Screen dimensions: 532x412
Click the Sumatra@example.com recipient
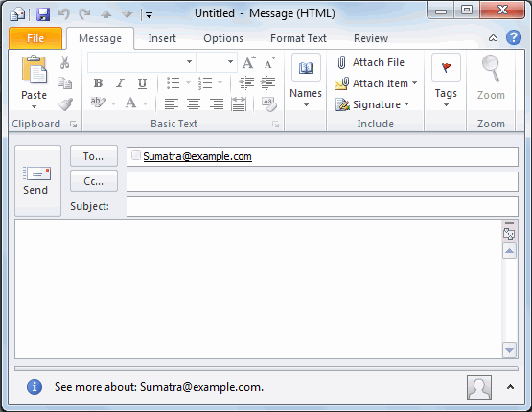(197, 156)
